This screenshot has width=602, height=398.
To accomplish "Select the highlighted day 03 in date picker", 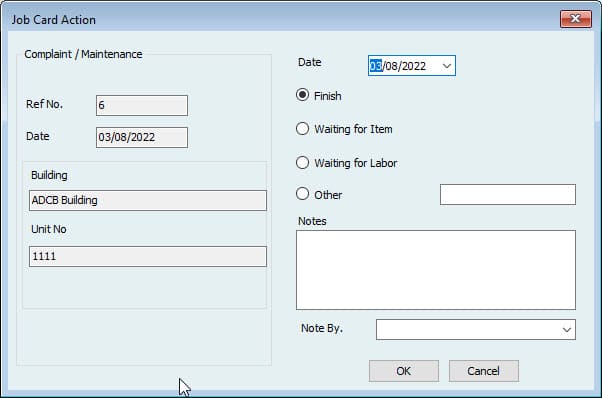I will [x=375, y=66].
